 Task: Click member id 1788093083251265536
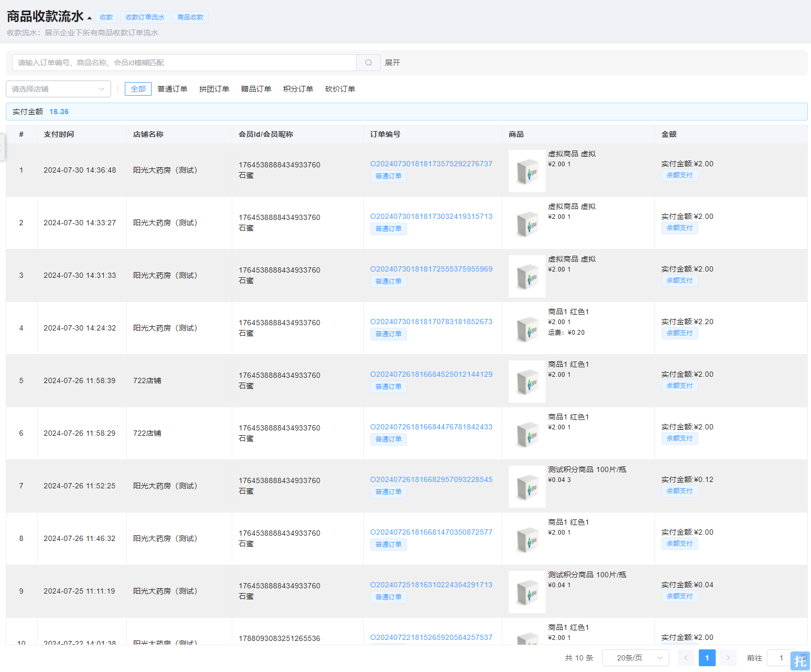click(x=280, y=638)
